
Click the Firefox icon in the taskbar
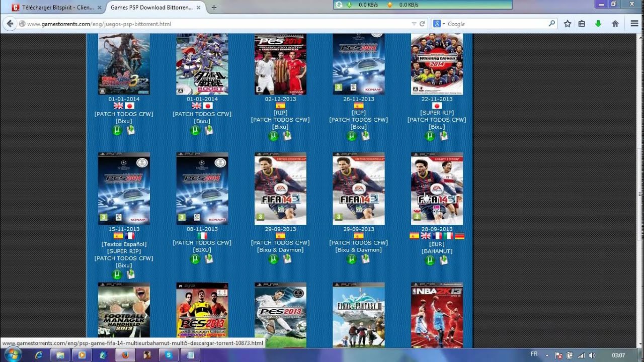(x=125, y=355)
